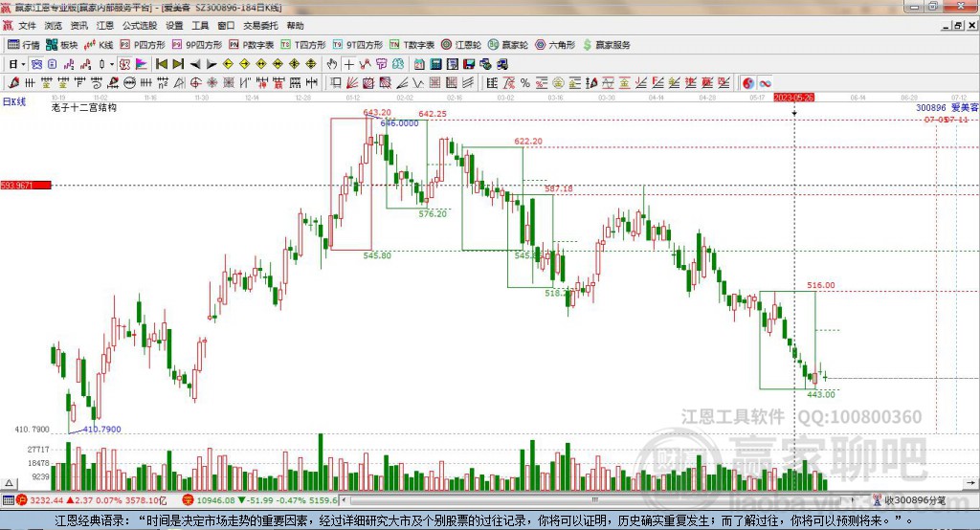Click the horizontal scrollbar thumb

click(595, 500)
